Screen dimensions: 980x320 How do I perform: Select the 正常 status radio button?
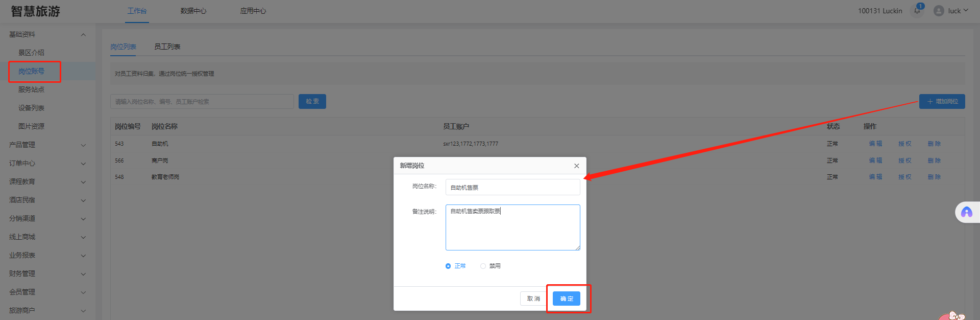point(448,266)
